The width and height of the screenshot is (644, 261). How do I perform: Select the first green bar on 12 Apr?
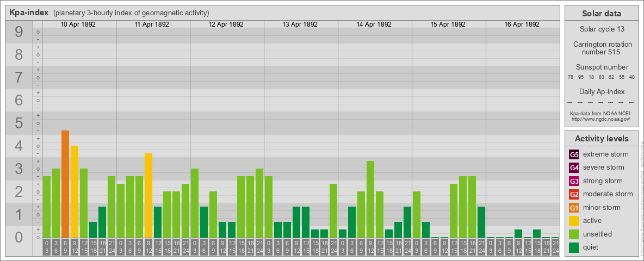click(x=195, y=203)
